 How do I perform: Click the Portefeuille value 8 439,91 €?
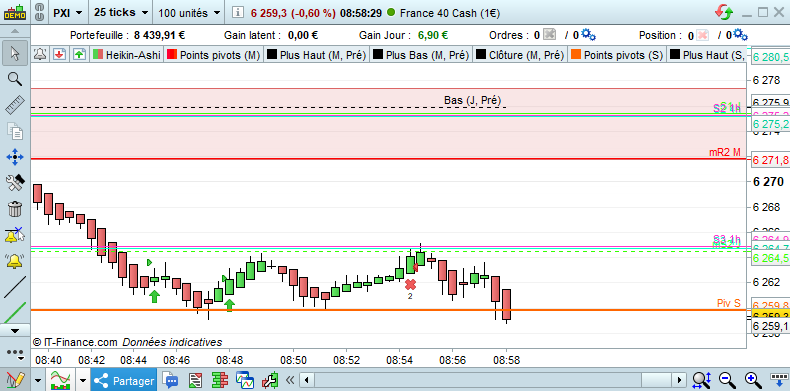coord(160,36)
